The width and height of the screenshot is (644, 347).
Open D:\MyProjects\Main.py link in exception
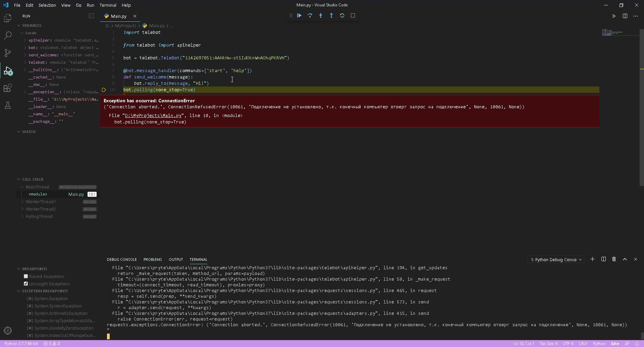pyautogui.click(x=153, y=115)
